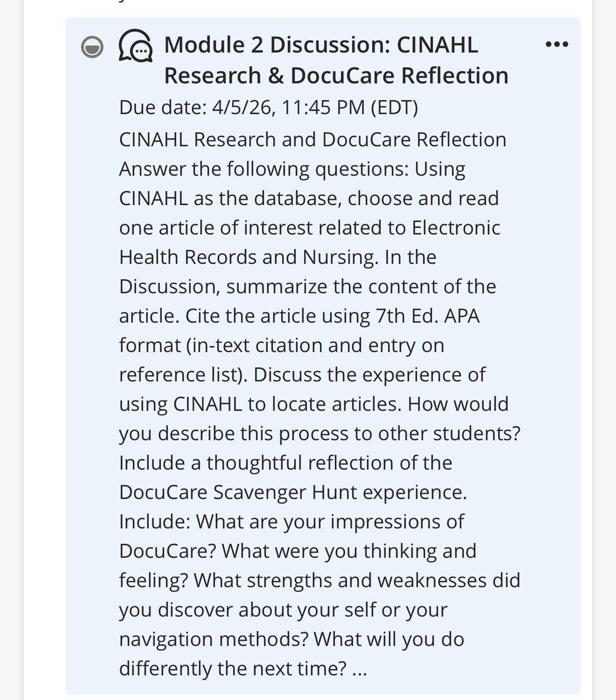Click 'Include a thoughtful reflection of the' line

[x=286, y=463]
